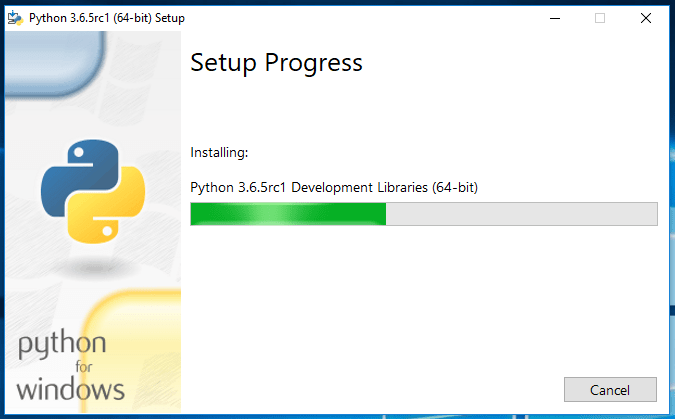The width and height of the screenshot is (675, 419).
Task: Minimize the Python Setup window
Action: point(553,18)
